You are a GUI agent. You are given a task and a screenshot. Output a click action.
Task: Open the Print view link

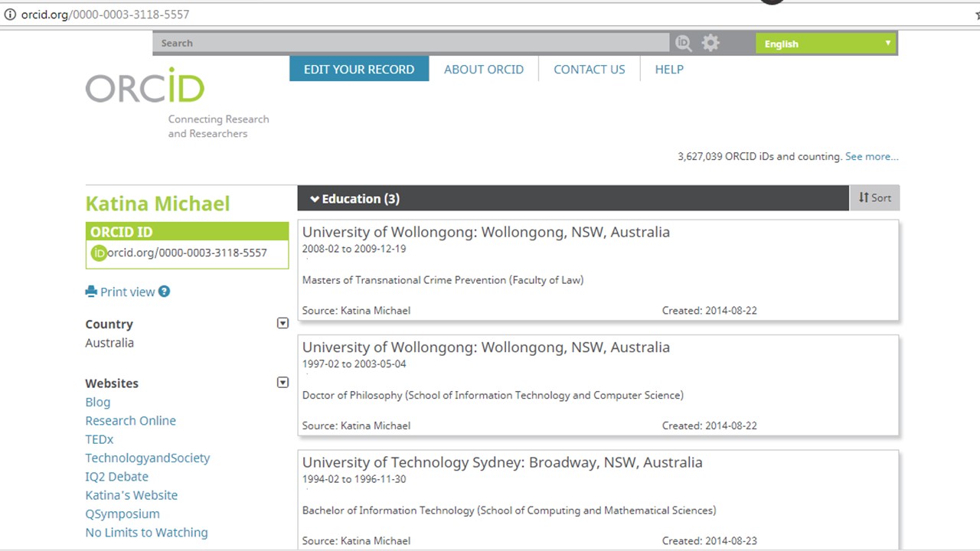[128, 292]
